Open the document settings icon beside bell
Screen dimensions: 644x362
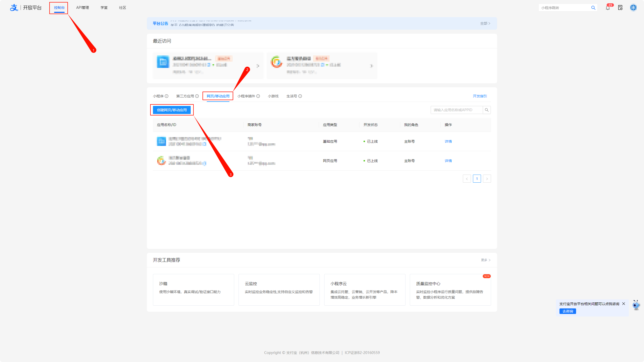tap(620, 8)
